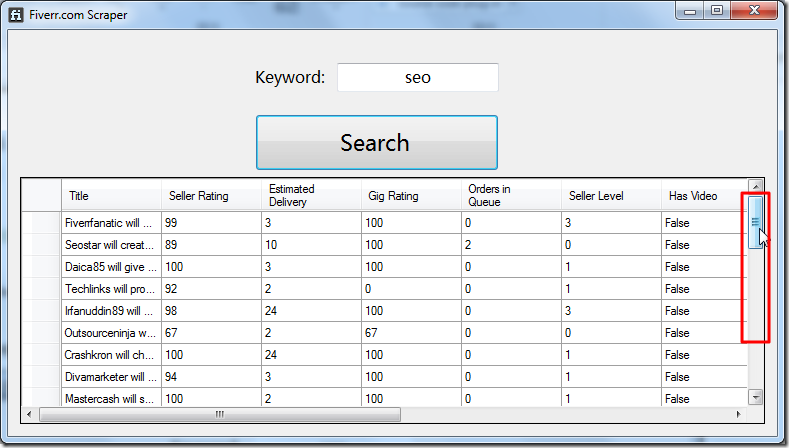This screenshot has width=789, height=448.
Task: Click the Keyword input field containing seo
Action: (418, 78)
